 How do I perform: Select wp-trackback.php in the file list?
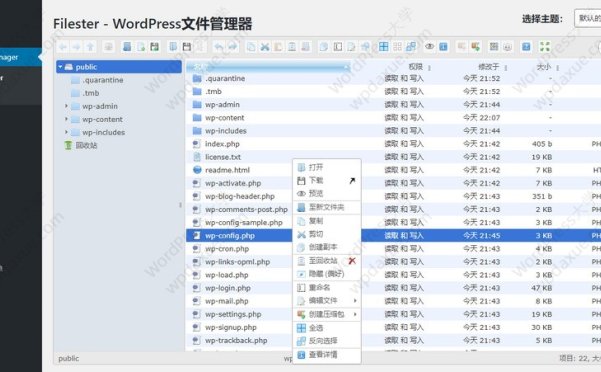click(236, 340)
